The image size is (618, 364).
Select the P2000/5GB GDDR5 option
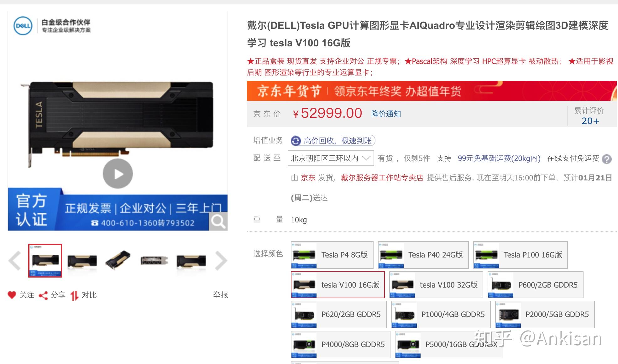[x=545, y=315]
